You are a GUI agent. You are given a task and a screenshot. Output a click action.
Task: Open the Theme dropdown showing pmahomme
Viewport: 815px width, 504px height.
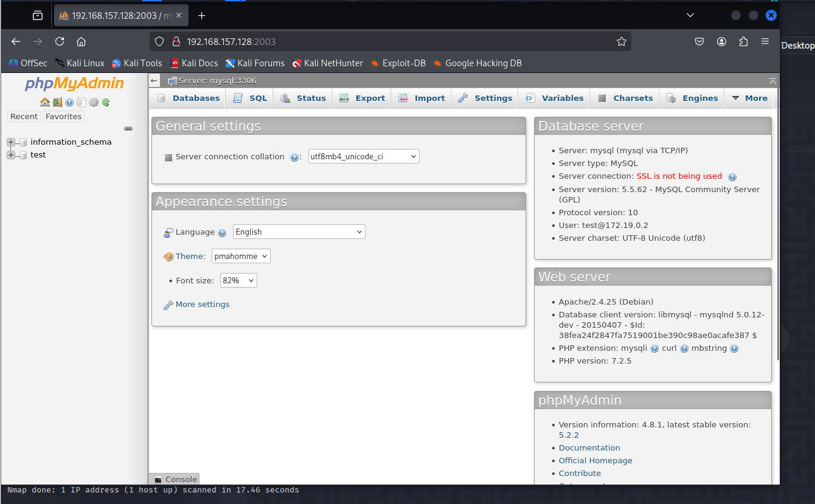(241, 257)
